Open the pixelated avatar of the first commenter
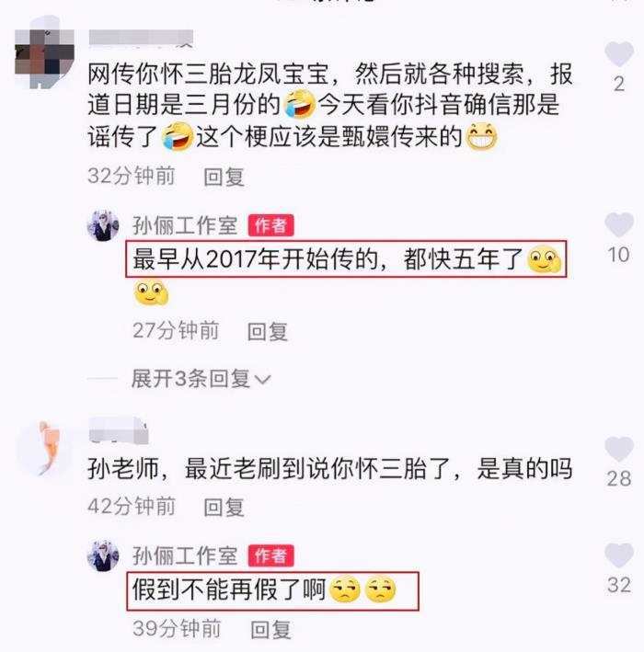 (44, 51)
